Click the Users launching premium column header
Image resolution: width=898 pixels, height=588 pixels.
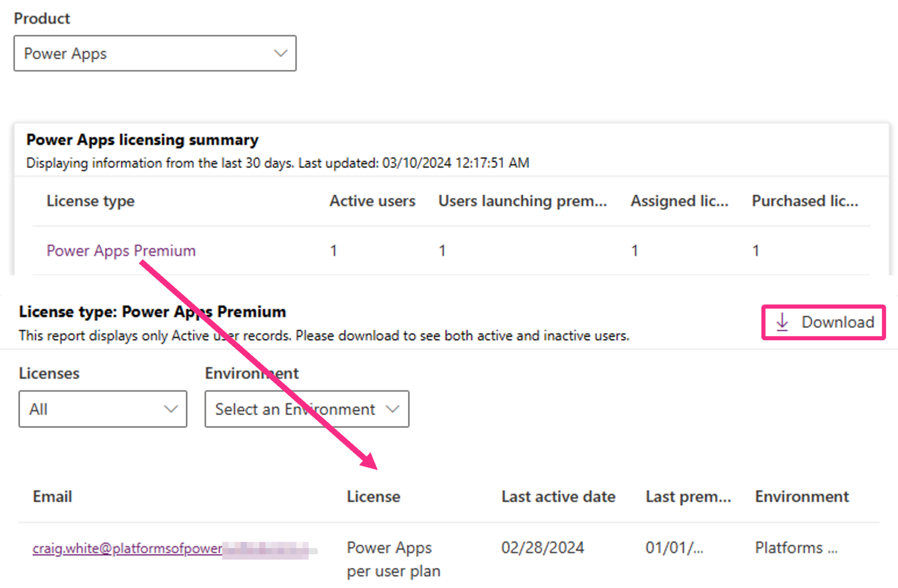click(522, 201)
